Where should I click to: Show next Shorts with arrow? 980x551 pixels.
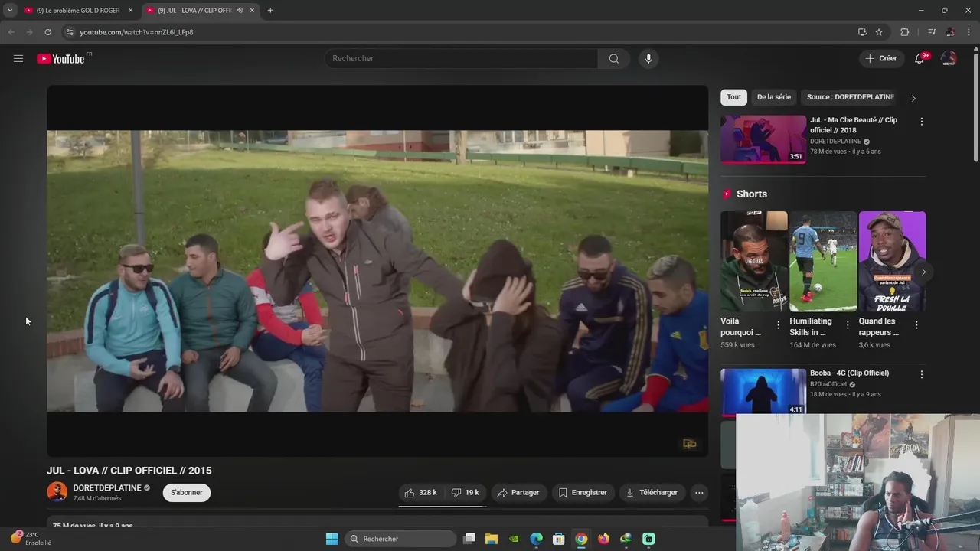point(923,272)
